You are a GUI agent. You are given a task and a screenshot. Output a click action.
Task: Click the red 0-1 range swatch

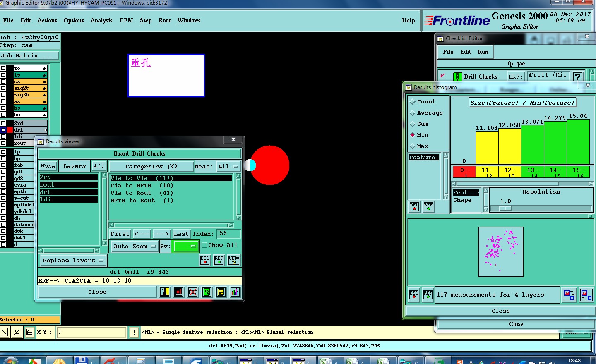(x=464, y=172)
